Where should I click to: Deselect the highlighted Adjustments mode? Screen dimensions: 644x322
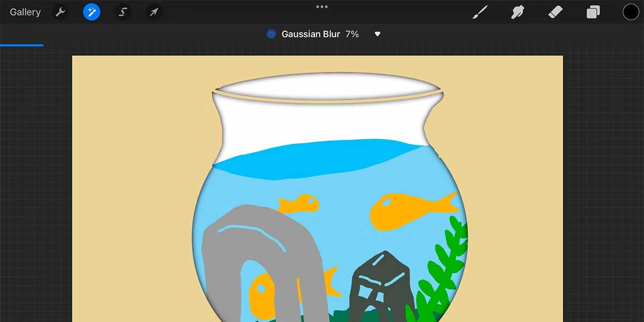pos(91,11)
